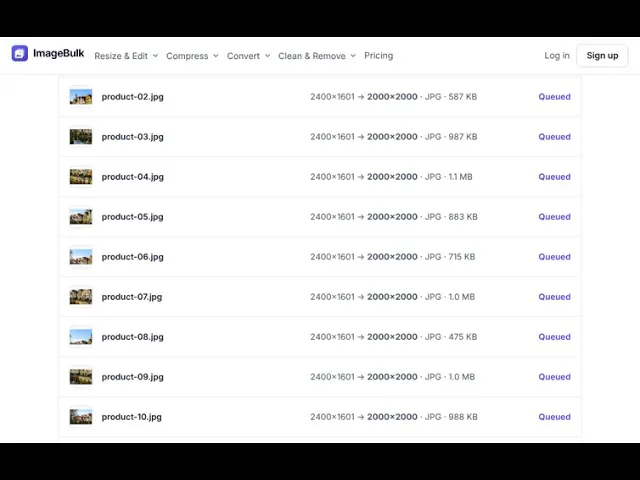The height and width of the screenshot is (480, 640).
Task: Click Queued status for product-10.jpg
Action: (554, 417)
